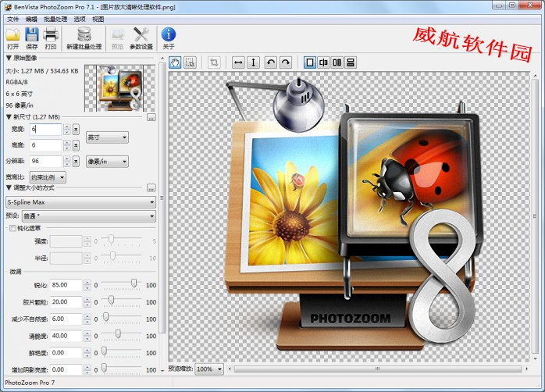Click the 锐化 value field showing 85.00

[66, 285]
